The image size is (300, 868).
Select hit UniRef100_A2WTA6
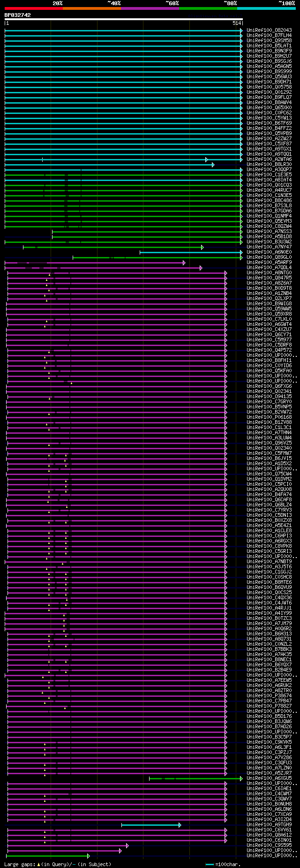269,159
